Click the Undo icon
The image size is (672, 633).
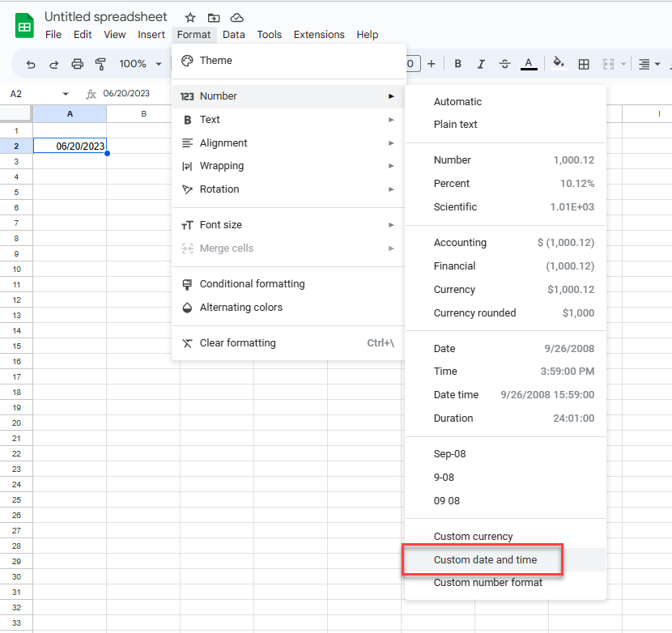click(x=30, y=63)
